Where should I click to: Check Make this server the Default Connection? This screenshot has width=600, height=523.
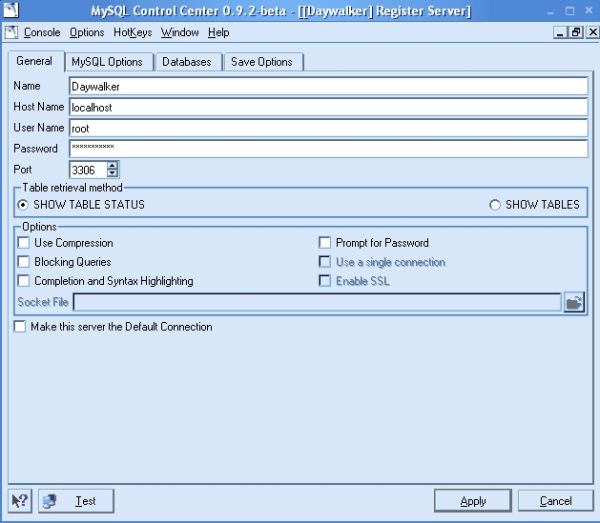pos(20,327)
